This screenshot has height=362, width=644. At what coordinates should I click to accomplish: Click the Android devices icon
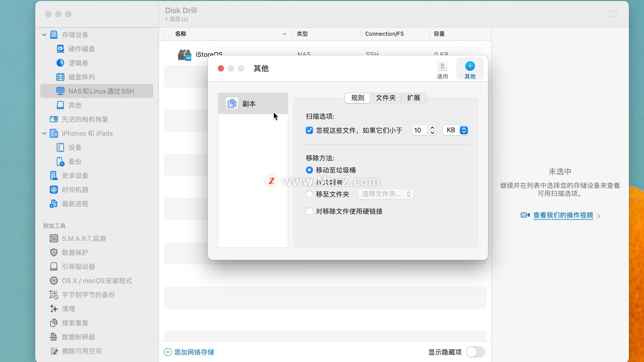pos(54,176)
